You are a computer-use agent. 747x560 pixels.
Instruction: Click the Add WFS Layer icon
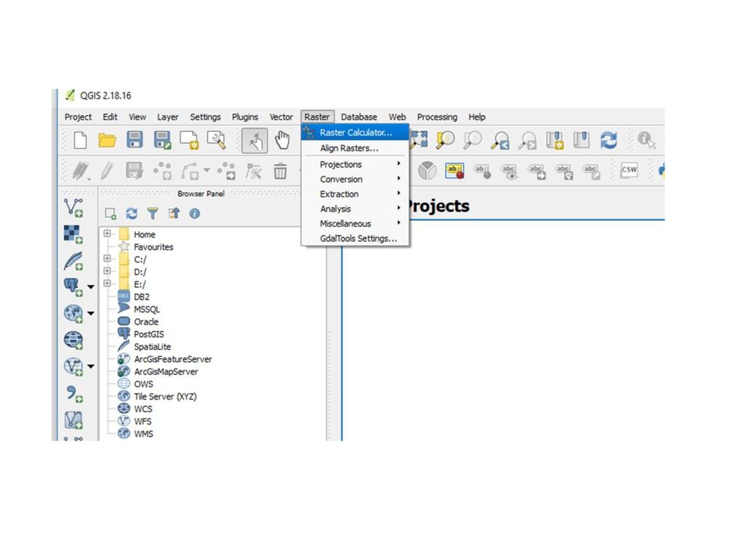pos(74,367)
